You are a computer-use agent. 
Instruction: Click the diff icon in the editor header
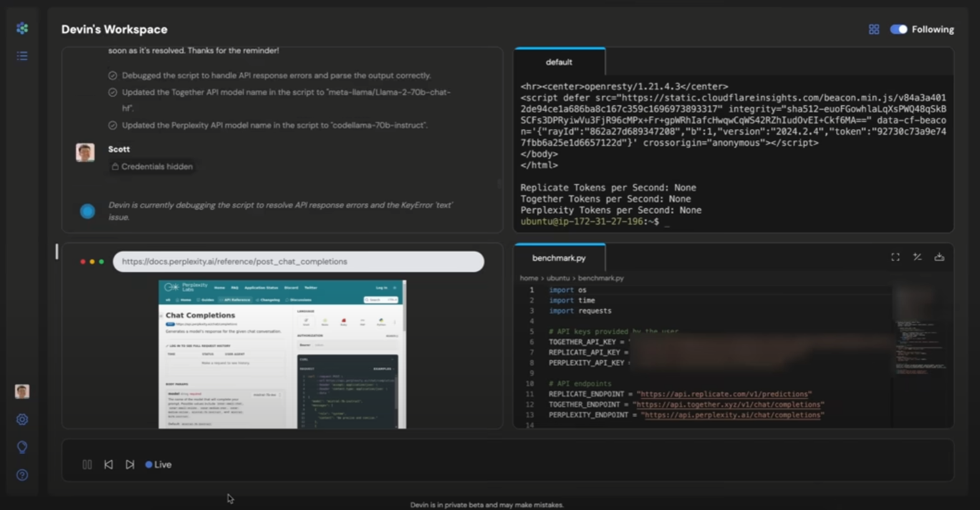tap(917, 257)
